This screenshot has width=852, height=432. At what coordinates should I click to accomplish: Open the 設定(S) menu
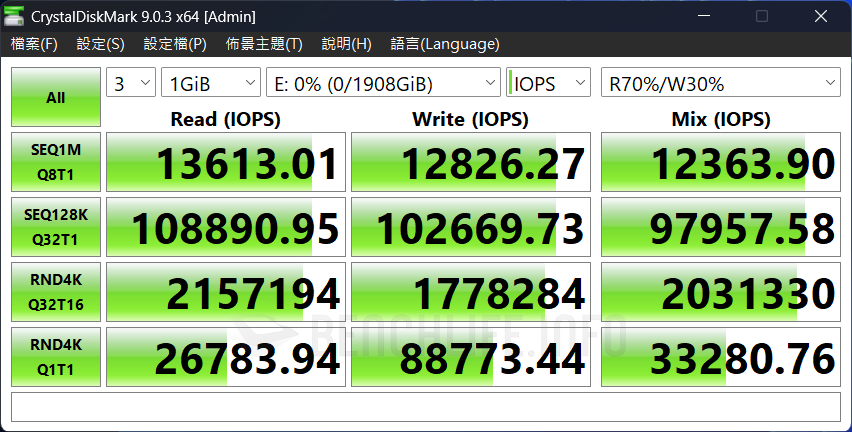tap(101, 44)
